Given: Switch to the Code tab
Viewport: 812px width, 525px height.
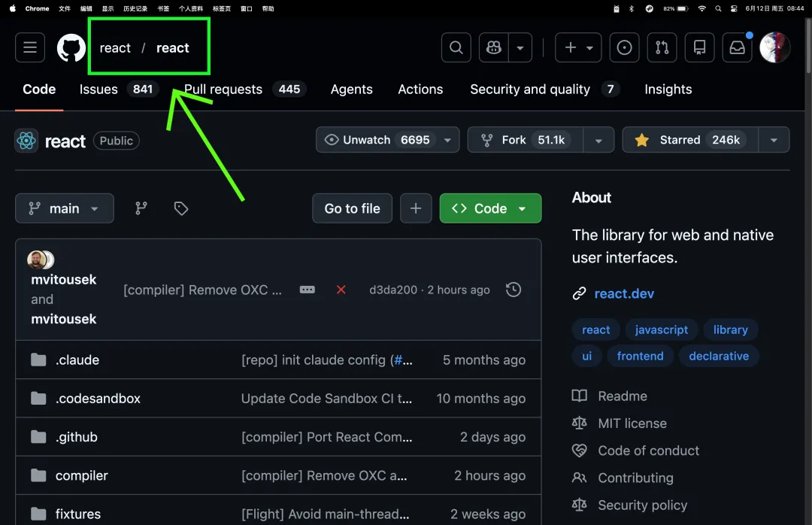Looking at the screenshot, I should coord(39,90).
